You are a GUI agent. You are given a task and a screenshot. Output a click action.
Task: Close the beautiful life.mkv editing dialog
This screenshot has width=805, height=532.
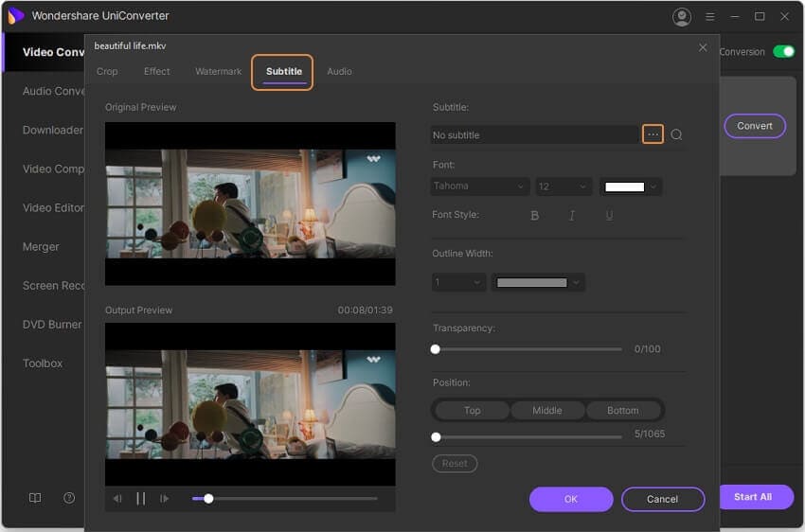[703, 47]
